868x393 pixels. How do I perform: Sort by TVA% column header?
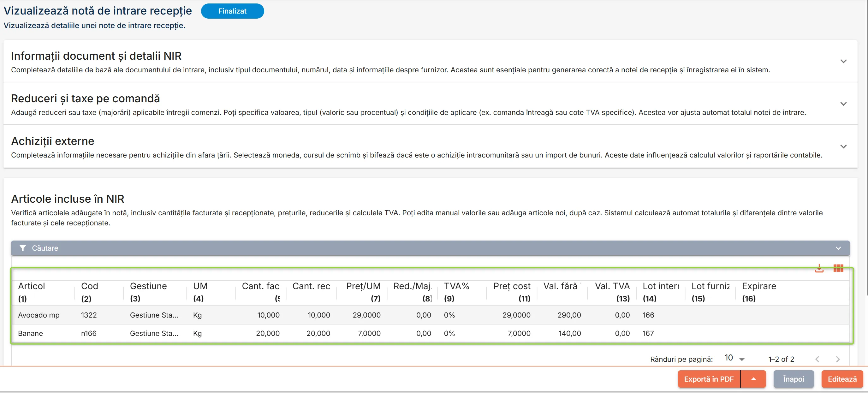coord(457,286)
